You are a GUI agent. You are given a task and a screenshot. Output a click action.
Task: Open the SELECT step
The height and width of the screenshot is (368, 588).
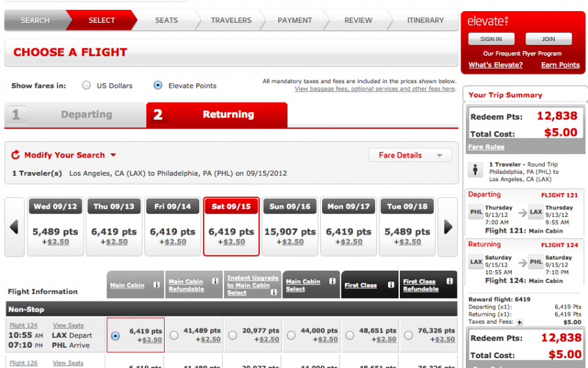(102, 20)
